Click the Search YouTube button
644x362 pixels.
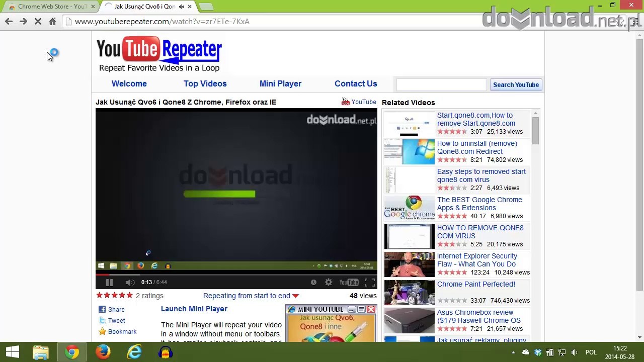pos(516,84)
